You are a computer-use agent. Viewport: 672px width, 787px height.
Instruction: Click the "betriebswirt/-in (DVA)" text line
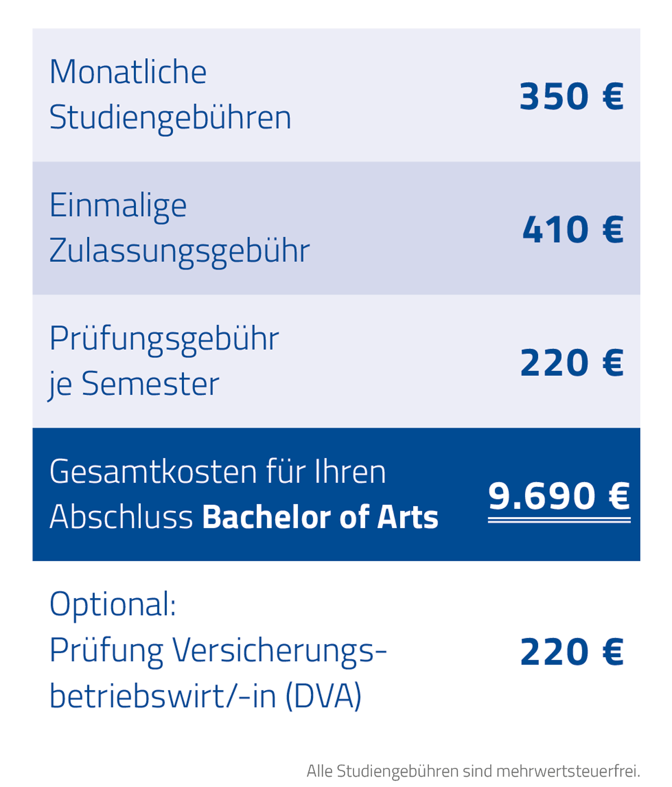[205, 696]
